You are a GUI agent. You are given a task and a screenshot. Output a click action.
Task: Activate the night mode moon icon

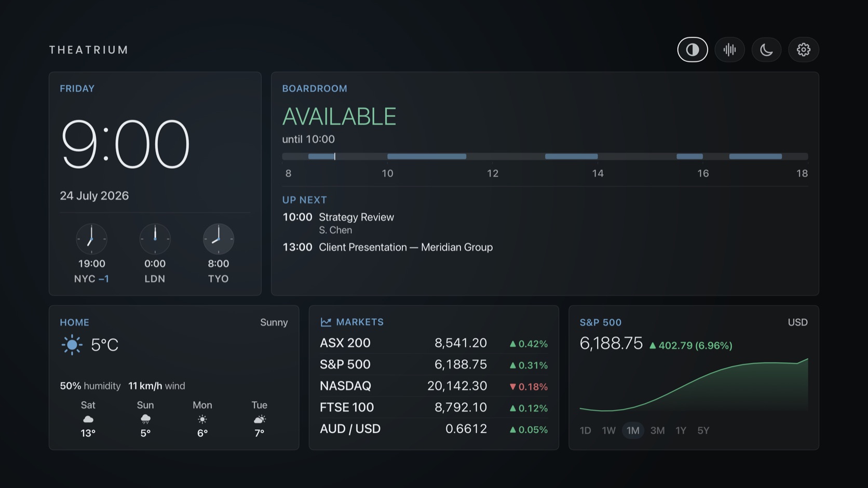766,50
